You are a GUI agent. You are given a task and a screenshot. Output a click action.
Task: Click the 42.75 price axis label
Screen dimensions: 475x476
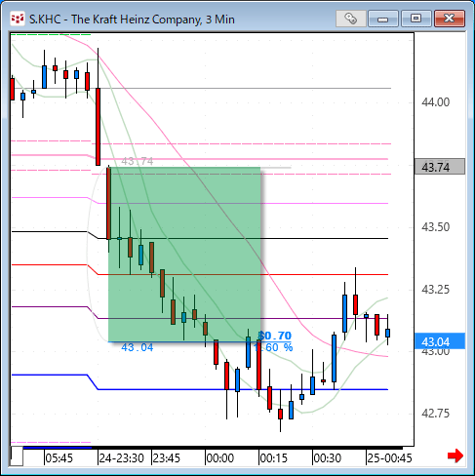coord(436,414)
